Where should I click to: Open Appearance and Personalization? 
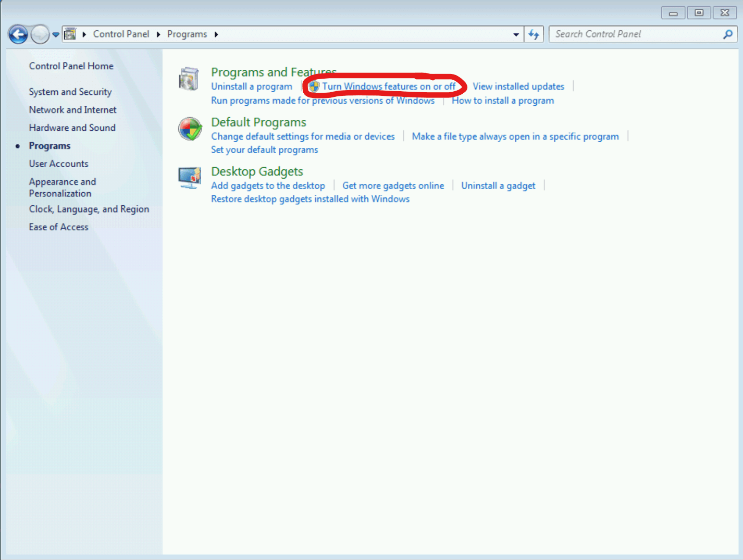click(x=63, y=188)
